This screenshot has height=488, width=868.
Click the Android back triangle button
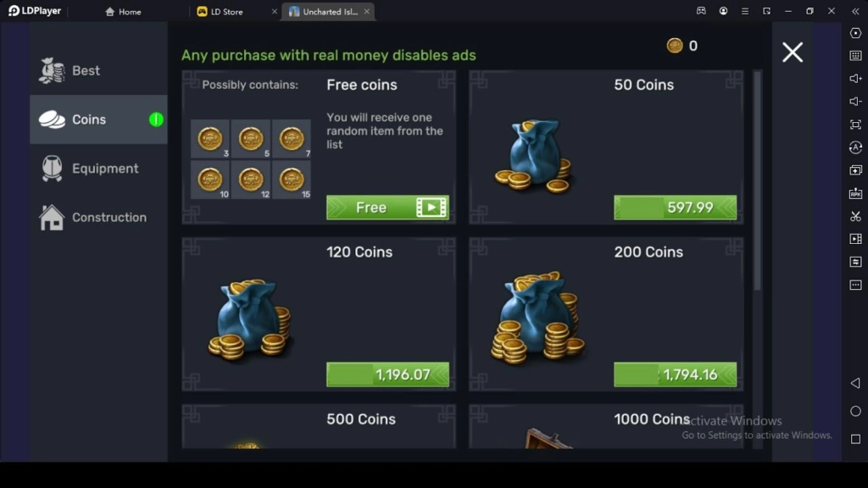point(855,383)
